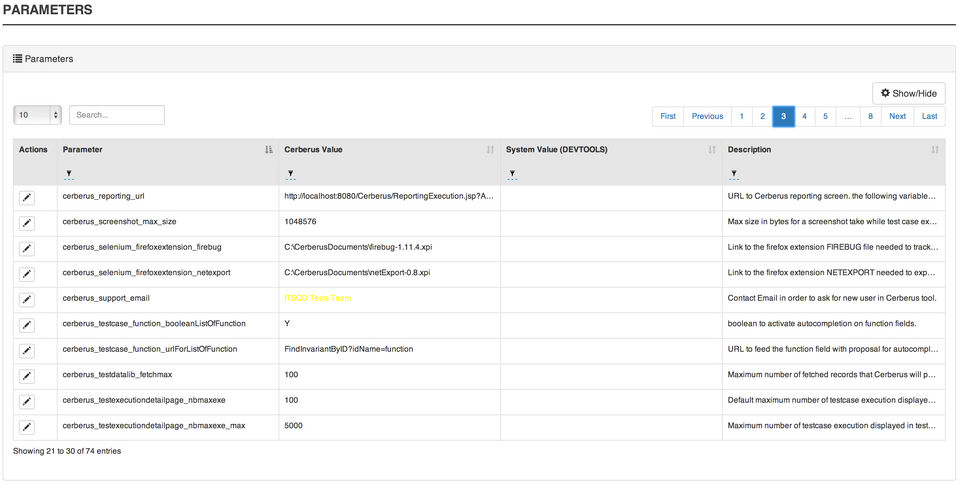Click the Previous page button
This screenshot has width=960, height=485.
pyautogui.click(x=707, y=116)
